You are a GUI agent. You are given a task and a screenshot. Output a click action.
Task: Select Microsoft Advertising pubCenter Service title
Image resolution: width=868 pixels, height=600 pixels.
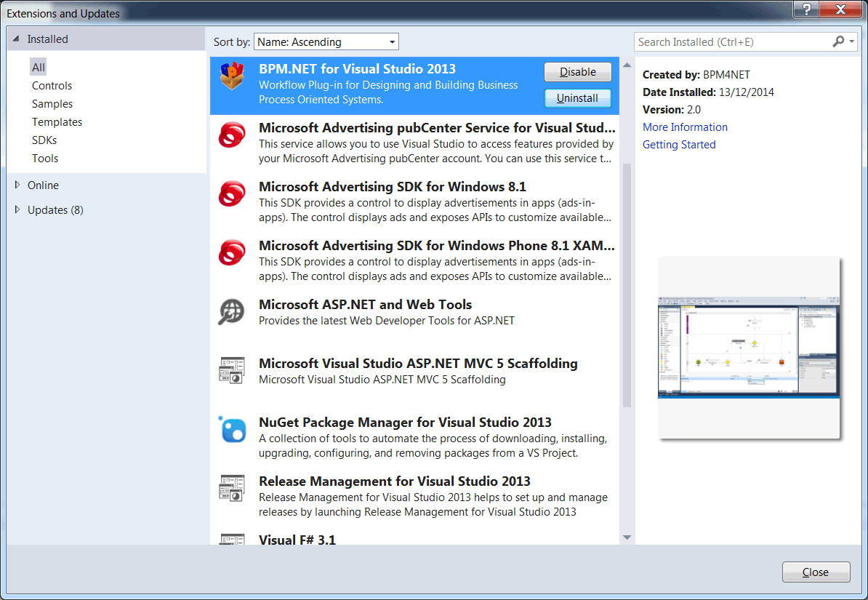[x=438, y=127]
